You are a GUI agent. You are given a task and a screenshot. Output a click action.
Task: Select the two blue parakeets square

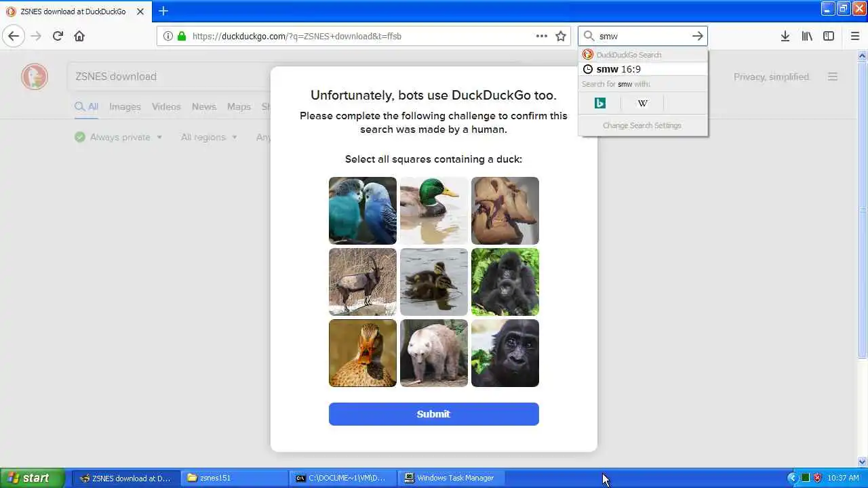[x=363, y=211]
